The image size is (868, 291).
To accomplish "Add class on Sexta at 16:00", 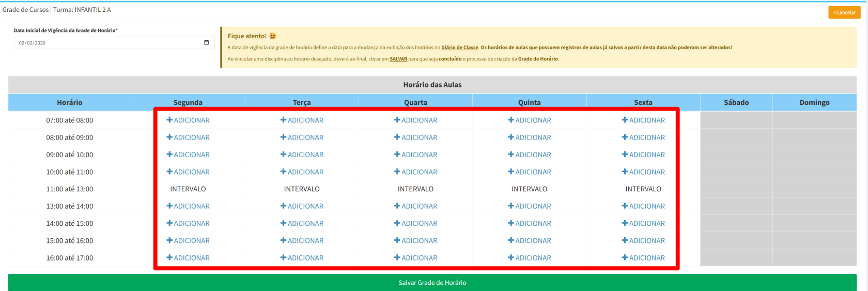I will (643, 257).
